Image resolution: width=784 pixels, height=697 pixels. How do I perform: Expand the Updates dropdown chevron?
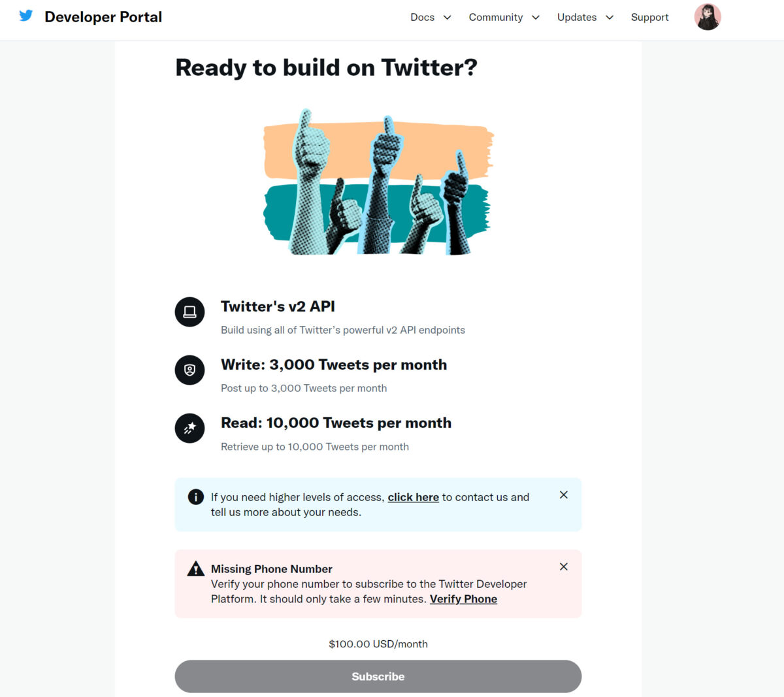click(610, 18)
